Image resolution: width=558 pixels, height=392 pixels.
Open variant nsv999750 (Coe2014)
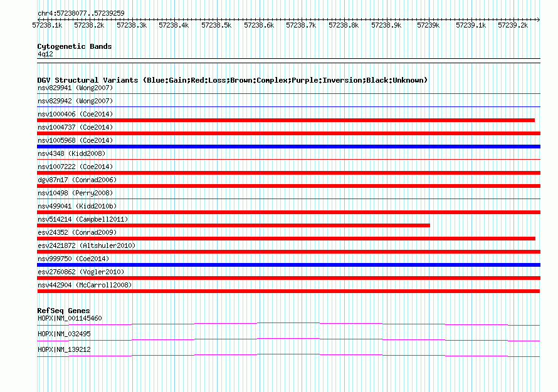tap(73, 259)
